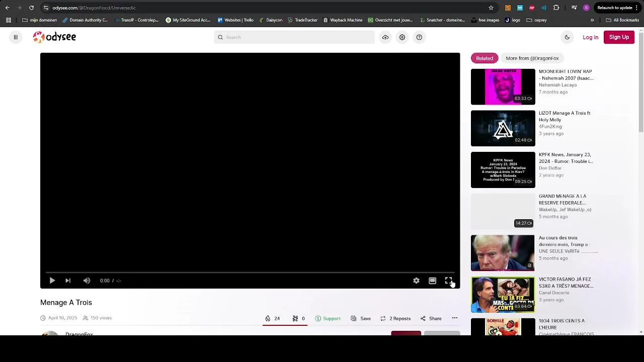Click the slime dislike icon with 0
The height and width of the screenshot is (362, 644).
pos(299,318)
